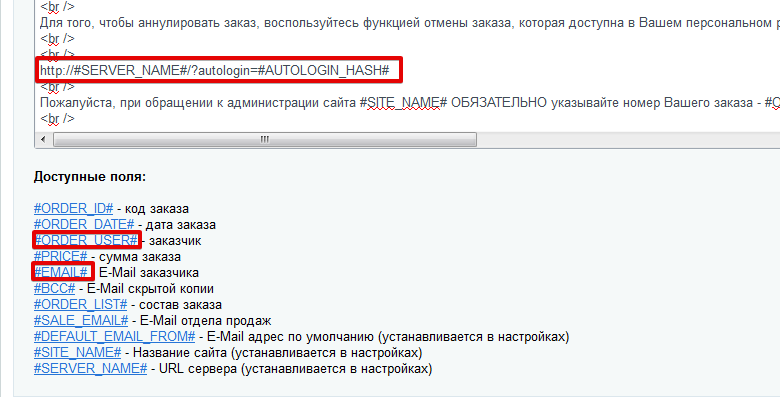
Task: Select the #ORDER_USER# placeholder link
Action: pyautogui.click(x=86, y=240)
